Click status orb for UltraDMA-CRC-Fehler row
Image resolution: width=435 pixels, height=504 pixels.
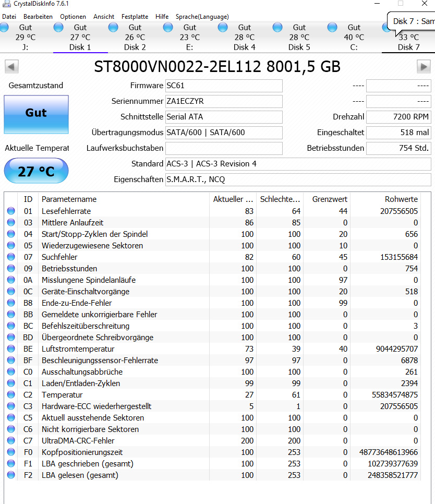11,441
